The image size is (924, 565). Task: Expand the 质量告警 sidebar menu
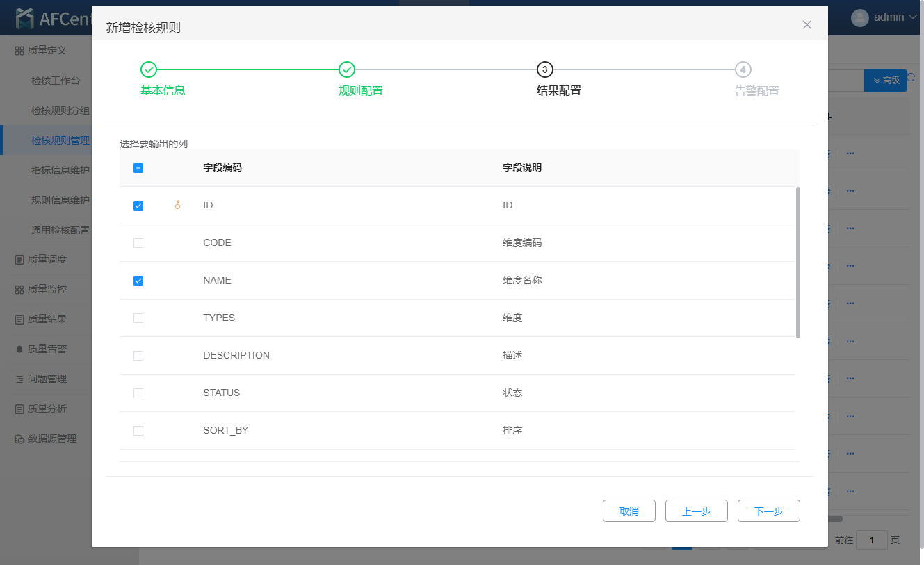tap(46, 349)
